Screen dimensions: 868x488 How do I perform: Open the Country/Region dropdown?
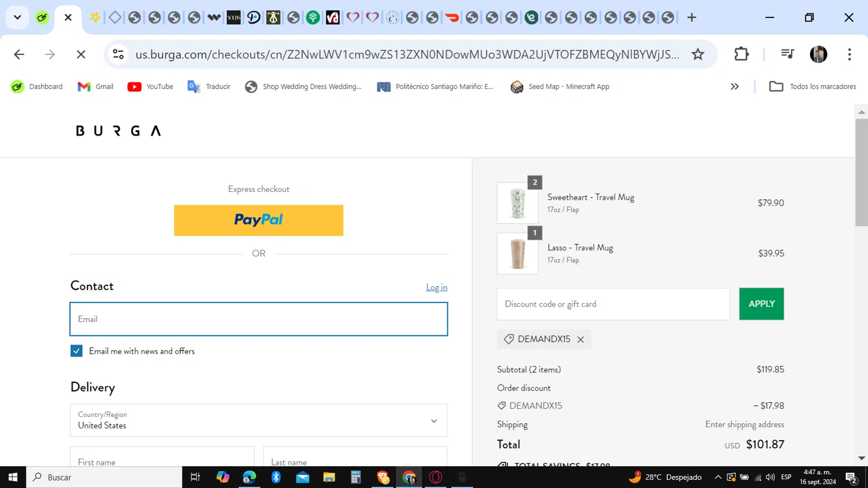click(259, 420)
